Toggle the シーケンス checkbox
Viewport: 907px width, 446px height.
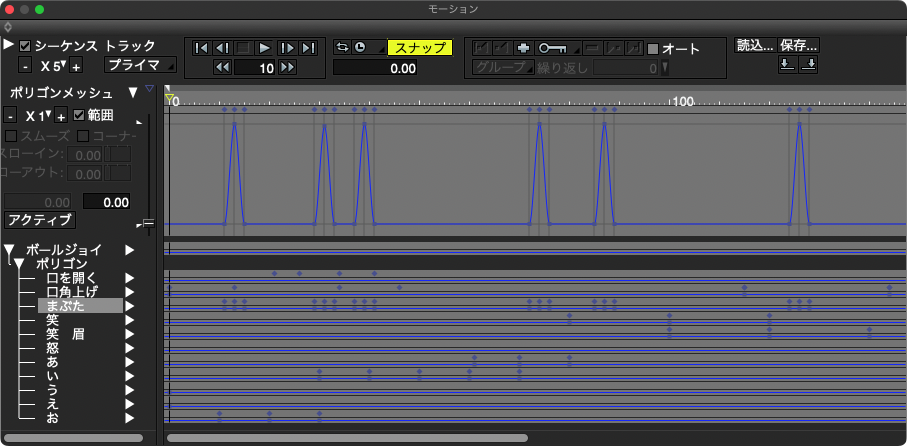(25, 46)
